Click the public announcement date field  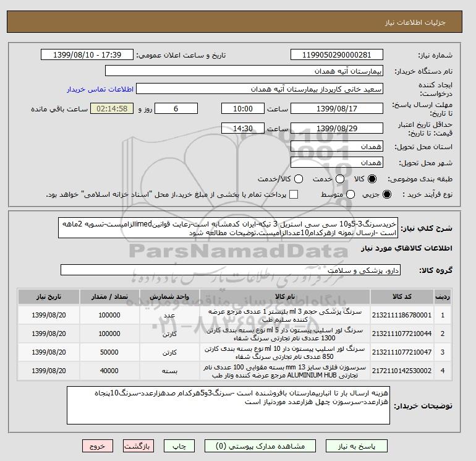[87, 54]
